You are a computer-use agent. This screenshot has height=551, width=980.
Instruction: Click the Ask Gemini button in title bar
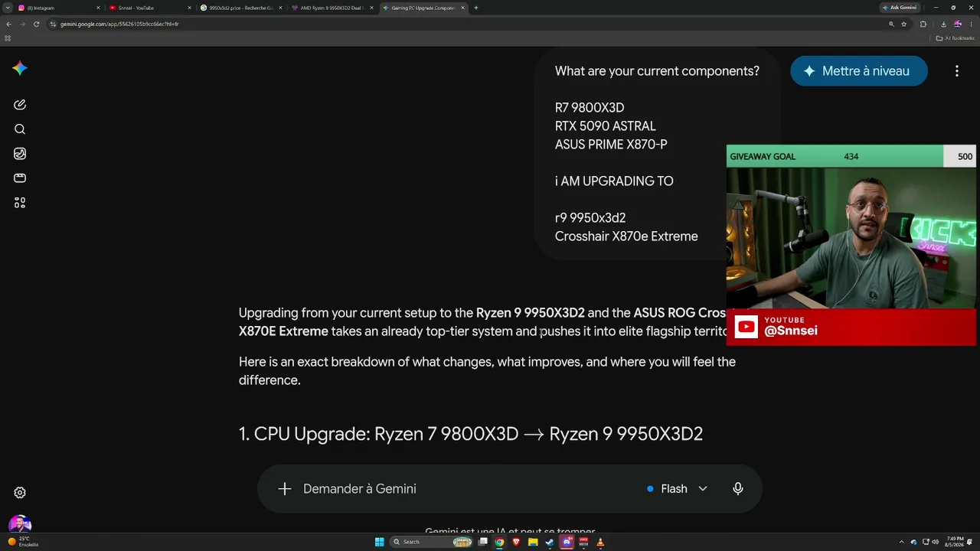pos(900,8)
